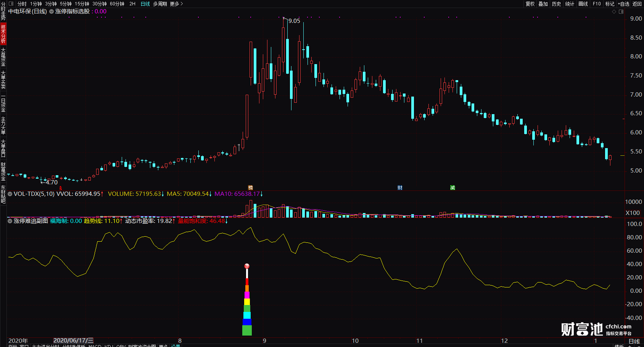This screenshot has height=347, width=644.
Task: Open 大单盘口 side tab
Action: pyautogui.click(x=3, y=148)
